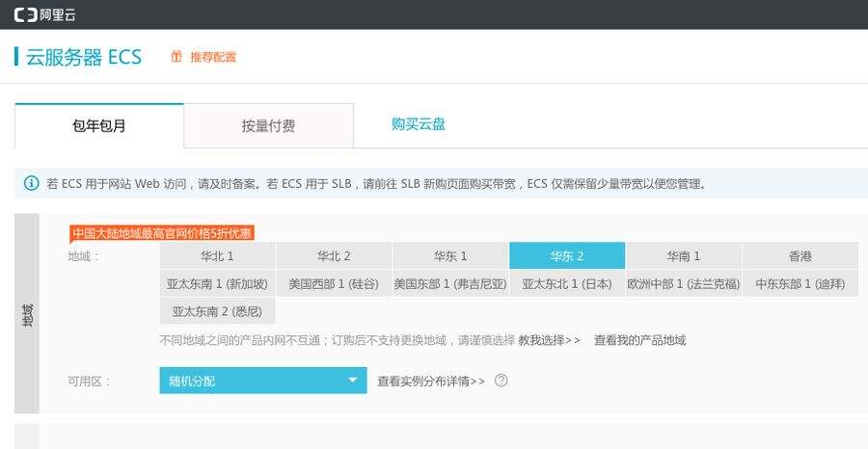Open the 教我选择>> link
This screenshot has height=449, width=868.
click(549, 340)
